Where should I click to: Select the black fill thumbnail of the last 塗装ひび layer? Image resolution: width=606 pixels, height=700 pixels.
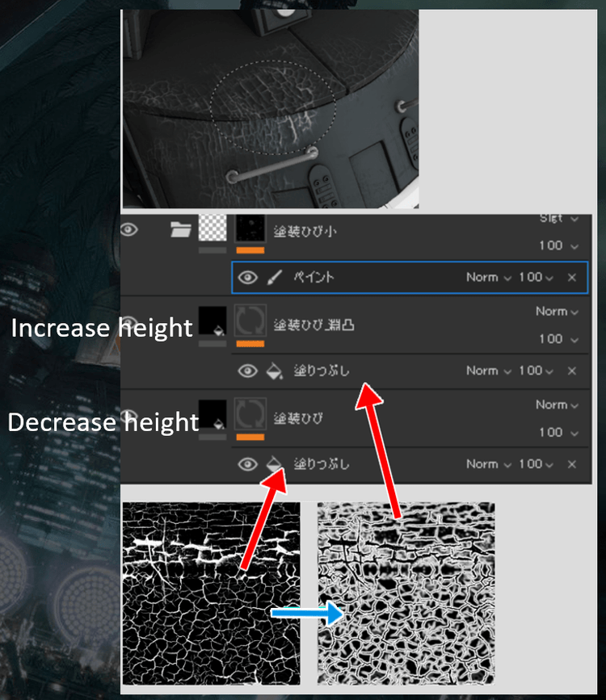coord(213,414)
